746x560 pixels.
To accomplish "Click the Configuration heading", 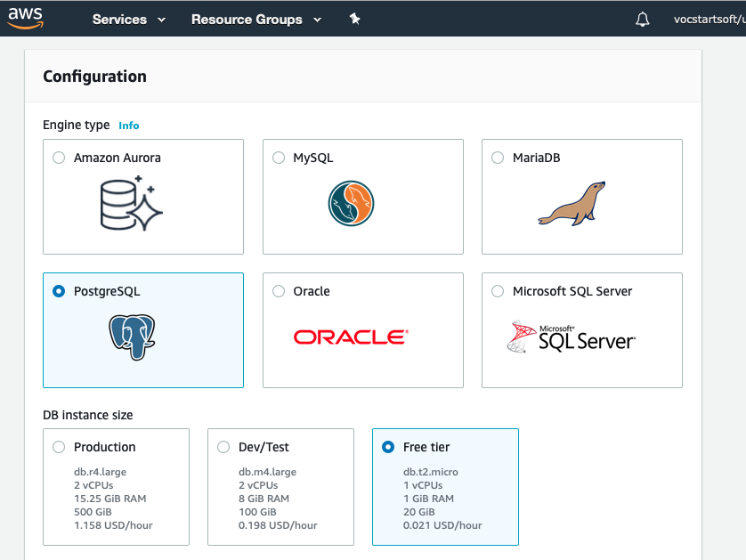I will tap(94, 77).
